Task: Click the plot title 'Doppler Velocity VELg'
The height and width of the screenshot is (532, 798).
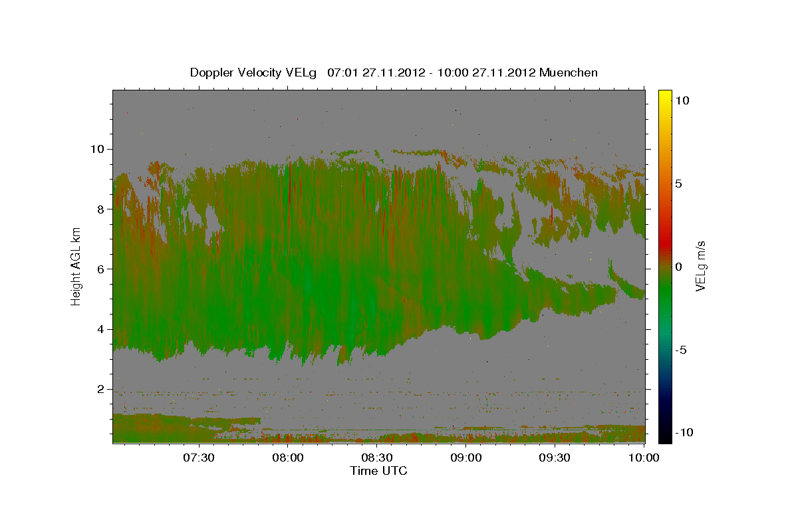Action: pyautogui.click(x=255, y=72)
